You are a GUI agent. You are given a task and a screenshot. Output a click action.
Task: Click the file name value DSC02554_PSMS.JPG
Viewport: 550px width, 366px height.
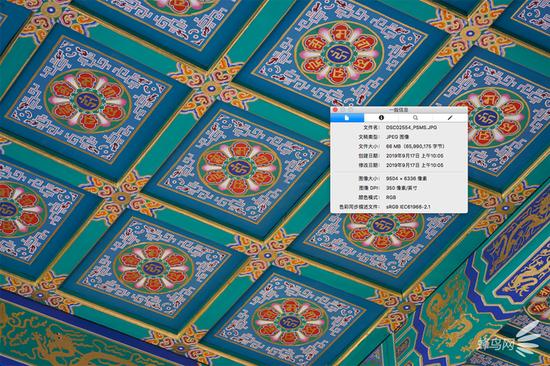pos(411,127)
